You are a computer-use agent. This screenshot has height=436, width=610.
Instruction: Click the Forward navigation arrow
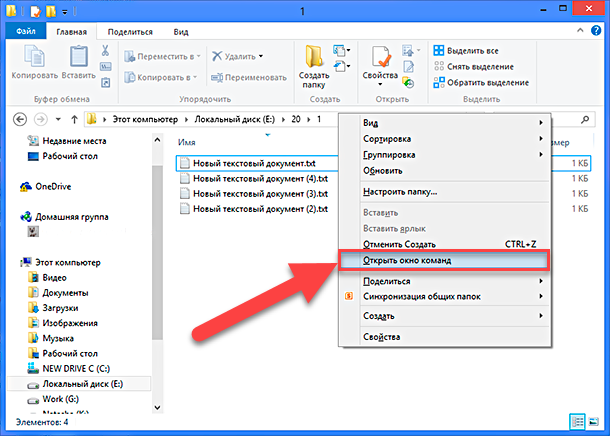pyautogui.click(x=41, y=119)
